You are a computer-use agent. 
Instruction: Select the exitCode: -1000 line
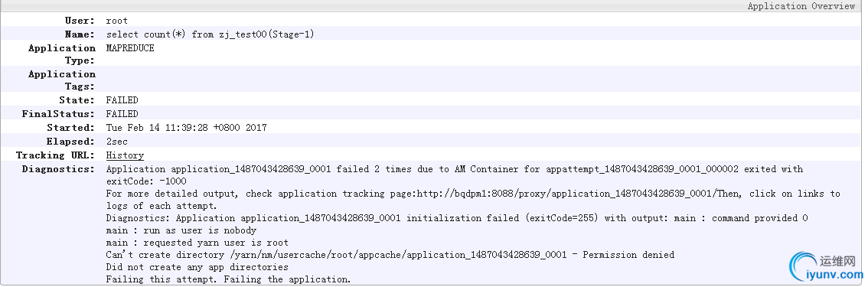pos(146,181)
